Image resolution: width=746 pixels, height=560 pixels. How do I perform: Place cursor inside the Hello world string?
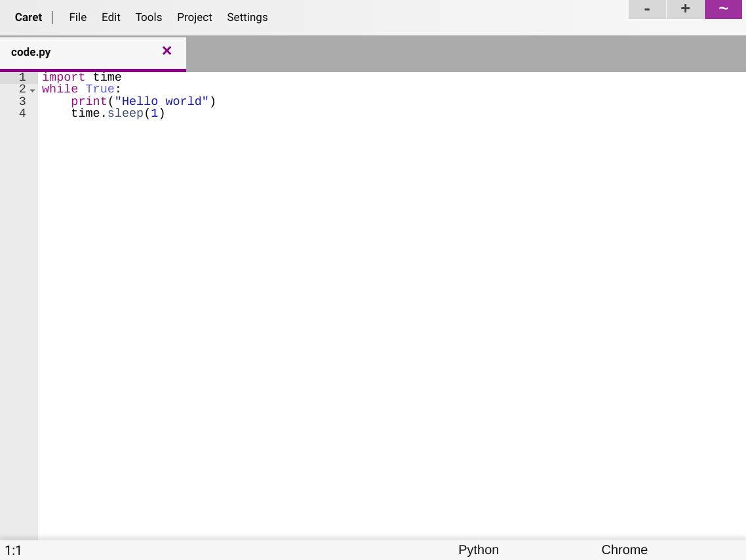pos(161,102)
